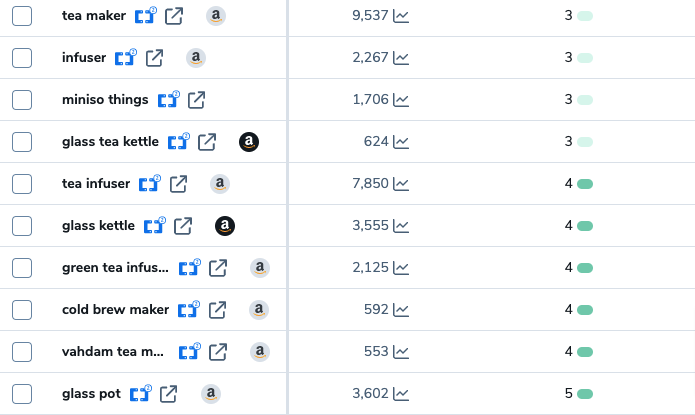The image size is (695, 415).
Task: Select the glass pot row checkbox
Action: point(22,394)
